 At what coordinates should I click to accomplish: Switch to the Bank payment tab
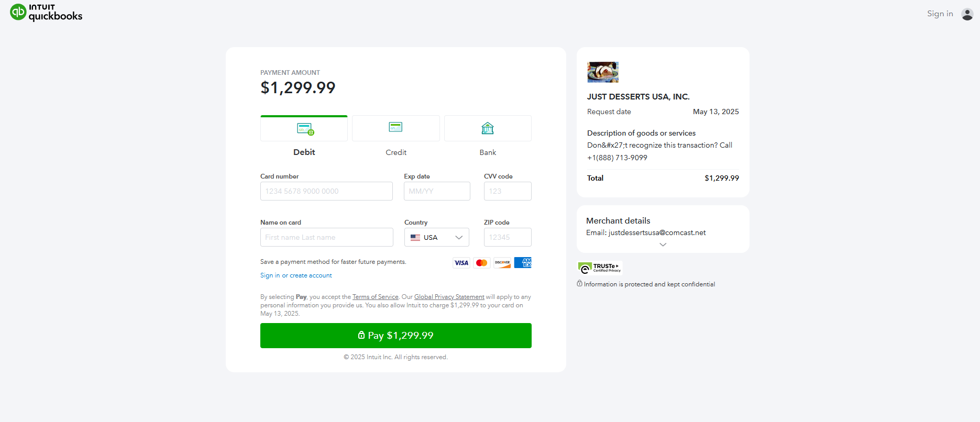[x=487, y=136]
